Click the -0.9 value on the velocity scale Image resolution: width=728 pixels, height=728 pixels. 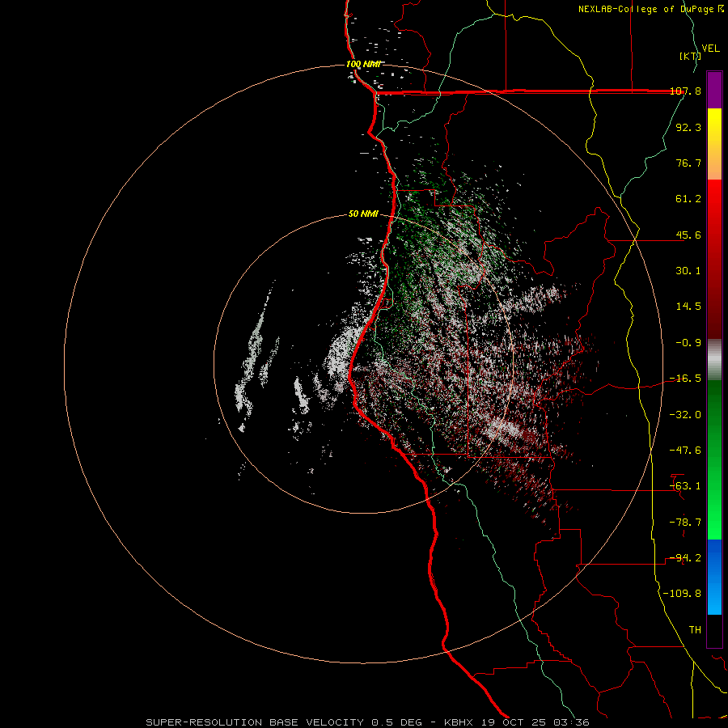(688, 343)
